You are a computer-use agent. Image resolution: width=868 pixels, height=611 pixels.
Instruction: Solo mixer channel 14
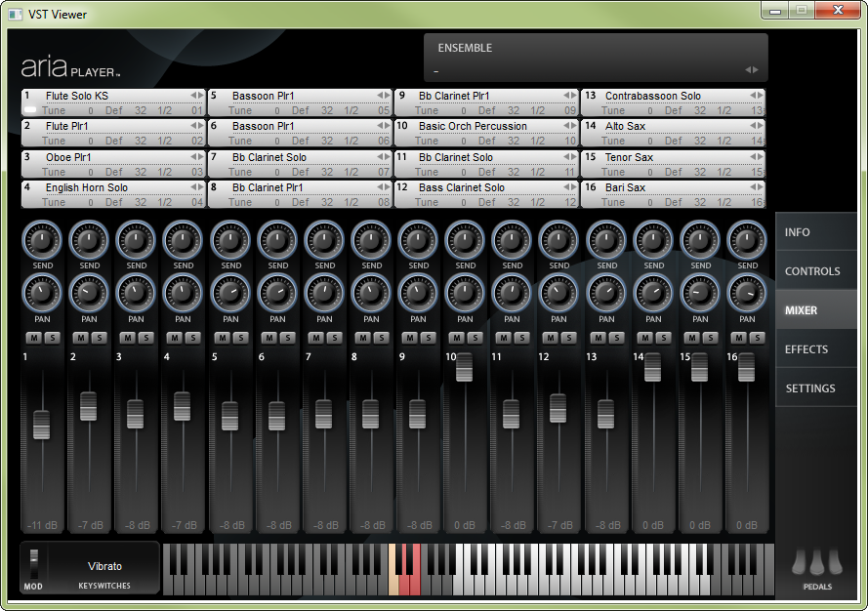point(663,338)
